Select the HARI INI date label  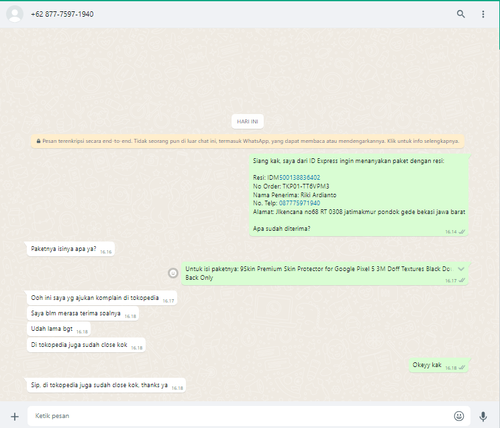pyautogui.click(x=248, y=121)
